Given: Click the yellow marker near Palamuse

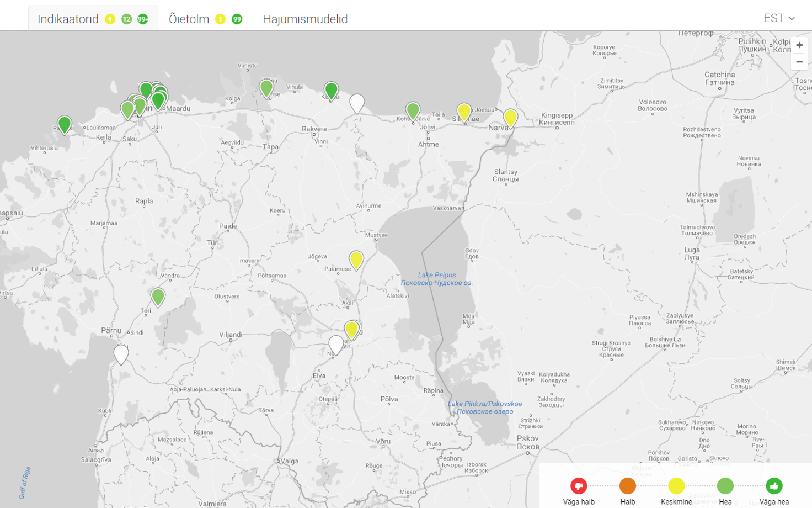Looking at the screenshot, I should pos(356,260).
